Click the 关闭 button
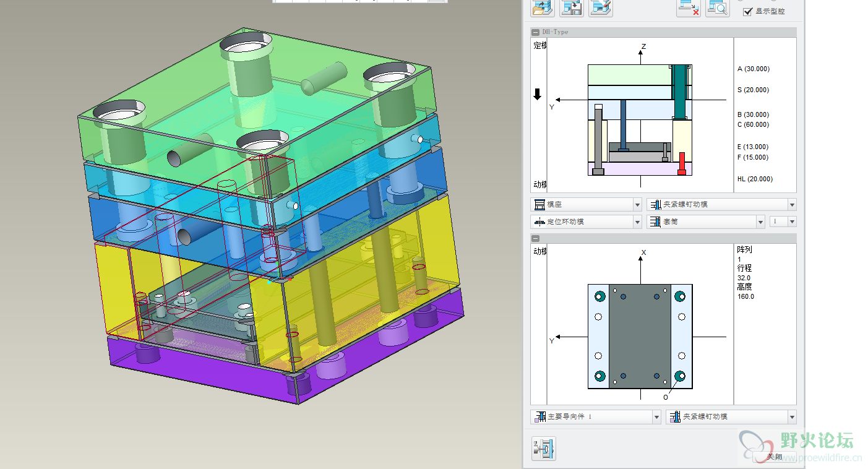Screen dimensions: 868x469 click(x=775, y=457)
